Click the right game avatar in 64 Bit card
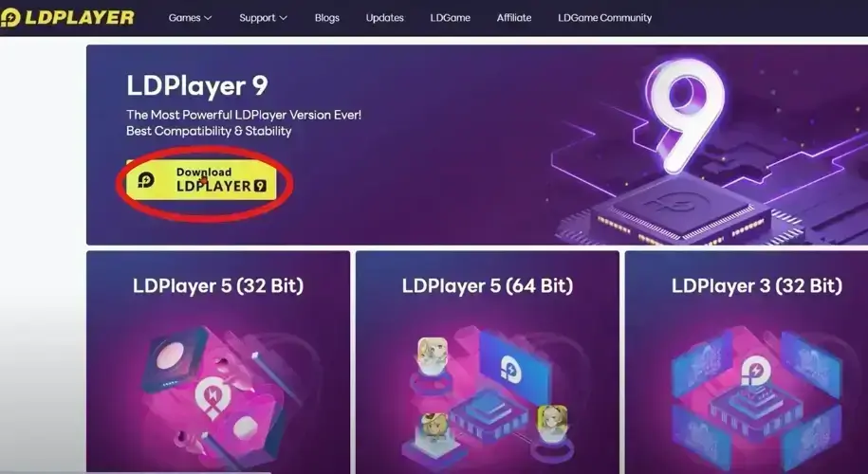Image resolution: width=868 pixels, height=474 pixels. [x=552, y=419]
